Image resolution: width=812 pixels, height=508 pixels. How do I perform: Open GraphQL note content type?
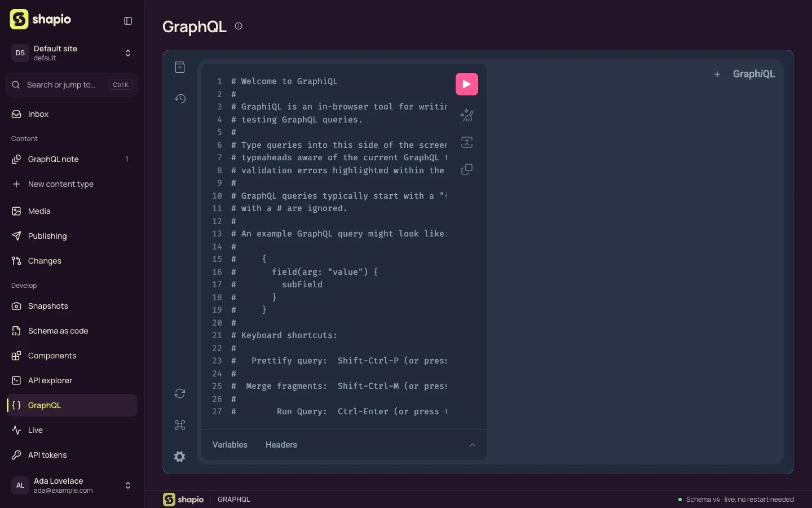pos(72,159)
